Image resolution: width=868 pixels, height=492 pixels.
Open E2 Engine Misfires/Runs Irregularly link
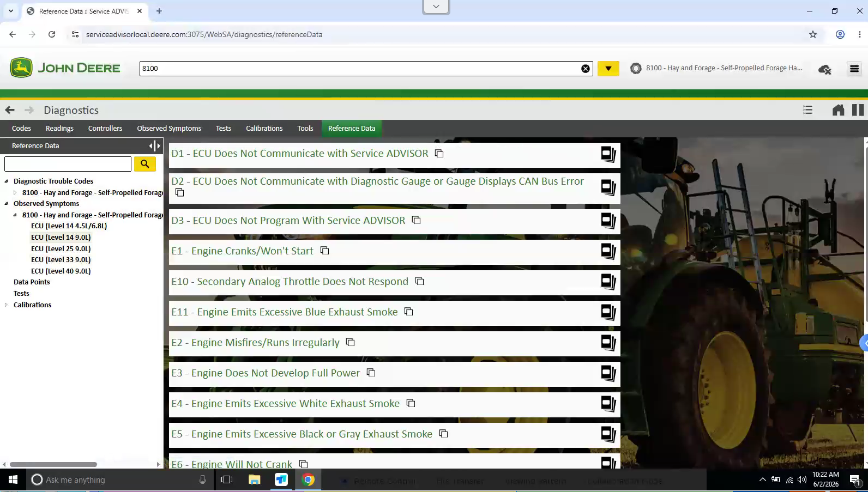(256, 343)
